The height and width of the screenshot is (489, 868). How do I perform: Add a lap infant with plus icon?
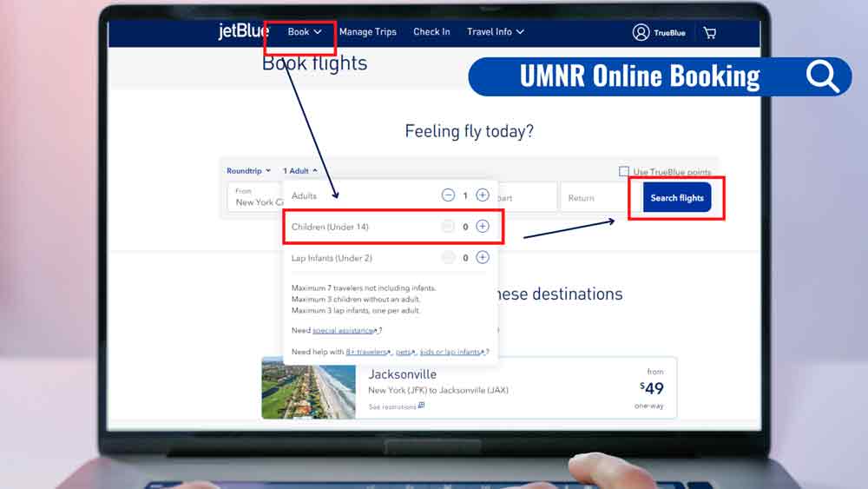tap(483, 258)
